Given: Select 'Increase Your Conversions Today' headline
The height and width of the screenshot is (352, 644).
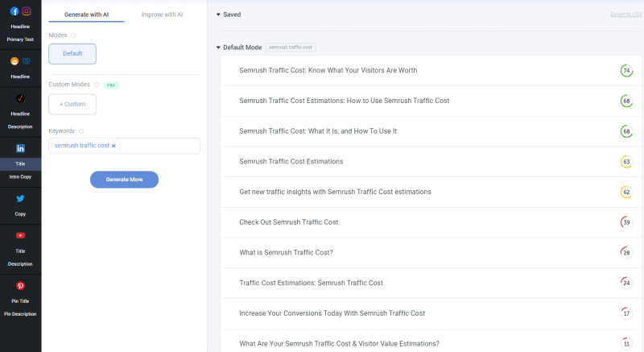Looking at the screenshot, I should coord(431,313).
